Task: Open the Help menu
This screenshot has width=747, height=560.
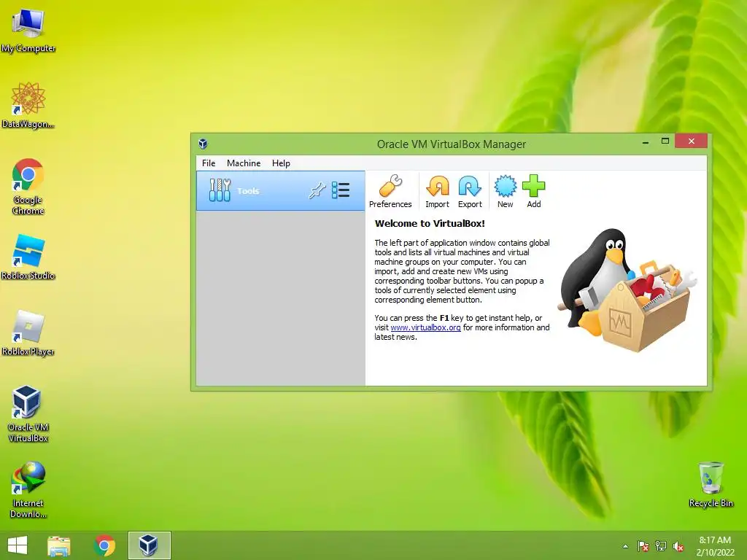Action: (281, 163)
